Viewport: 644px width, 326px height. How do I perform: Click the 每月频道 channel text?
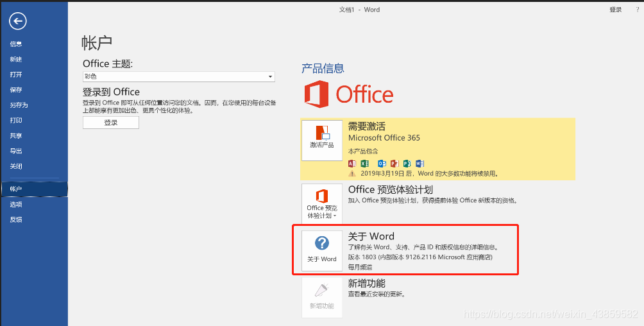pos(360,267)
